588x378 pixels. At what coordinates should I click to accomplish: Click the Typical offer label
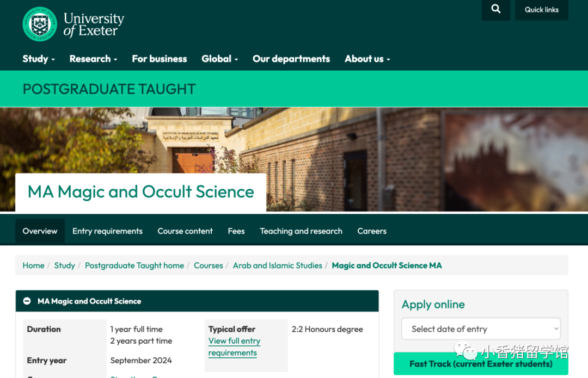pyautogui.click(x=232, y=329)
